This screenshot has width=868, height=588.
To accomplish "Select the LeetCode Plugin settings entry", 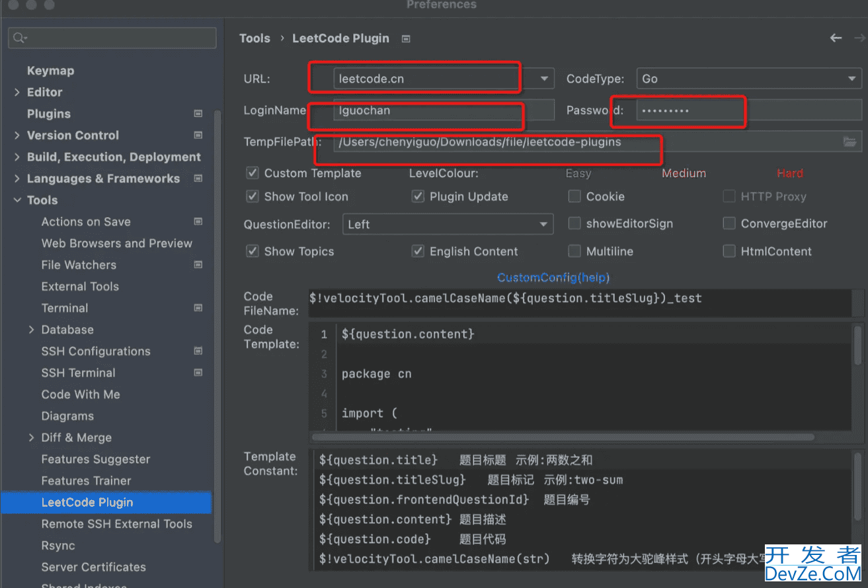I will point(106,502).
